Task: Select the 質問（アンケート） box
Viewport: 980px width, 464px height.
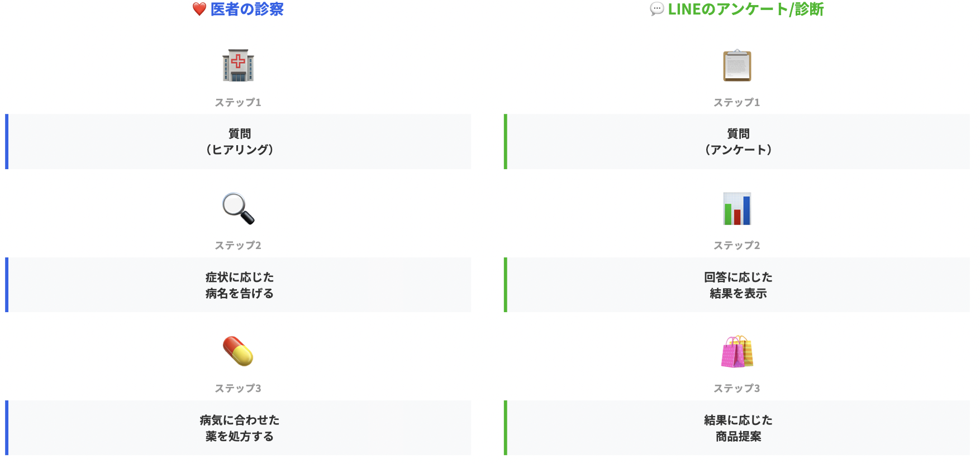Action: coord(738,142)
